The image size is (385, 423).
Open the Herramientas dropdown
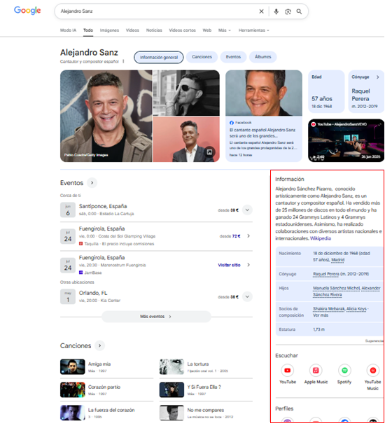pyautogui.click(x=254, y=30)
